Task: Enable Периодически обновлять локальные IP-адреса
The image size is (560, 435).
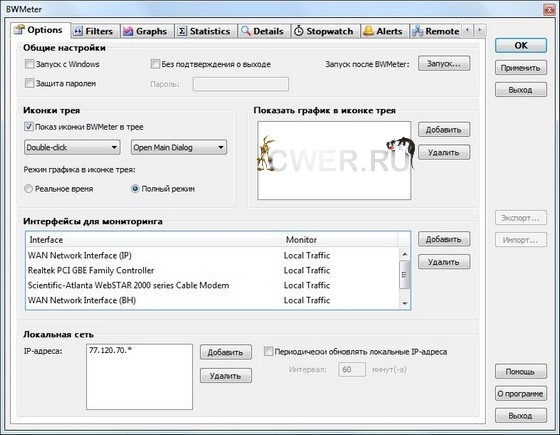Action: click(268, 351)
